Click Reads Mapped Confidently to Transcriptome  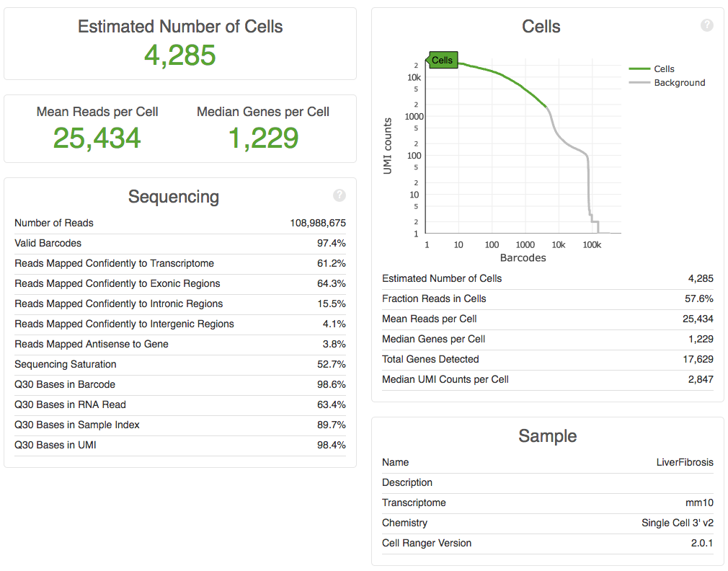[114, 263]
